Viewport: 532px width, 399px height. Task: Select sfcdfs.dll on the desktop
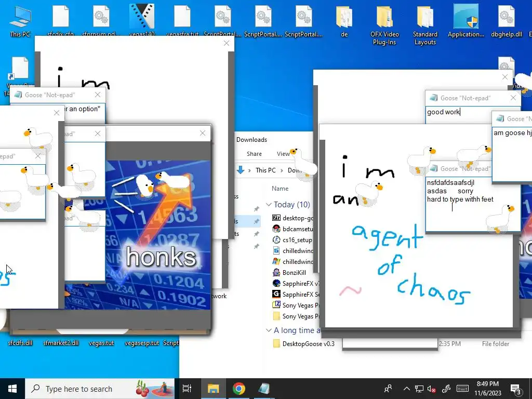[x=20, y=343]
